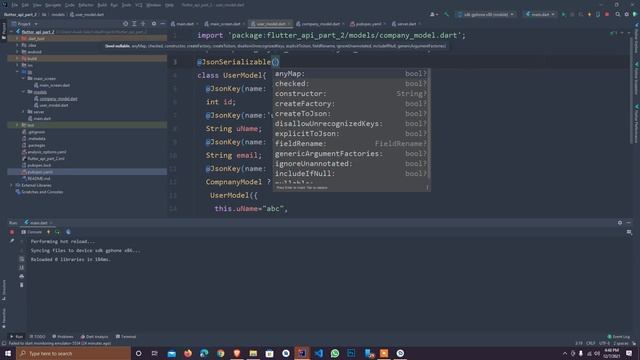The width and height of the screenshot is (640, 360).
Task: Click the expand-all icon in Project panel header
Action: [134, 24]
